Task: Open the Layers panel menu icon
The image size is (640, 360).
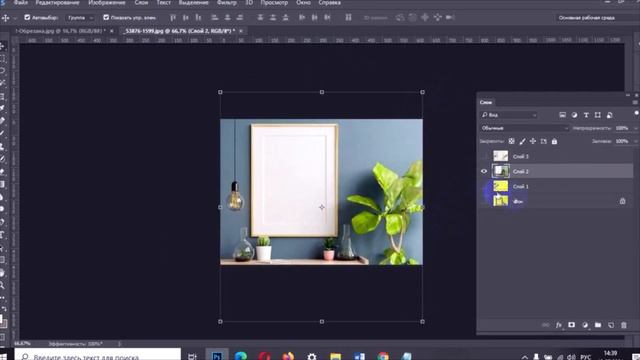Action: click(x=635, y=102)
